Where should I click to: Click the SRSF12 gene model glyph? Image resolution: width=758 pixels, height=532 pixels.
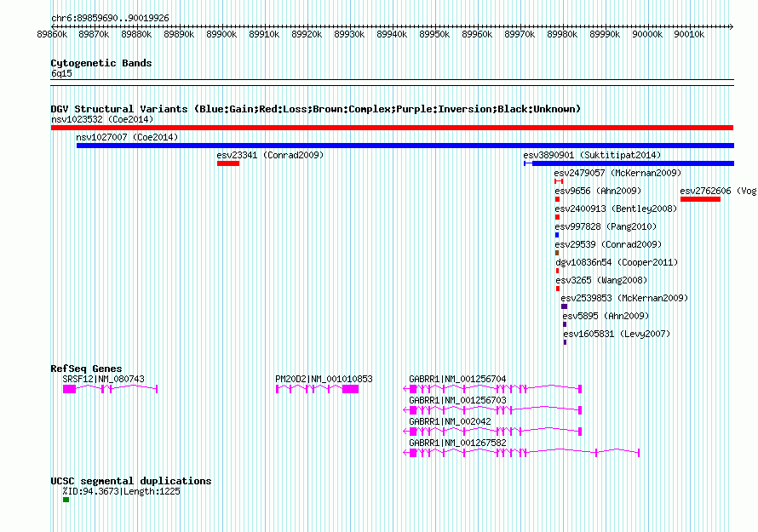click(x=110, y=389)
